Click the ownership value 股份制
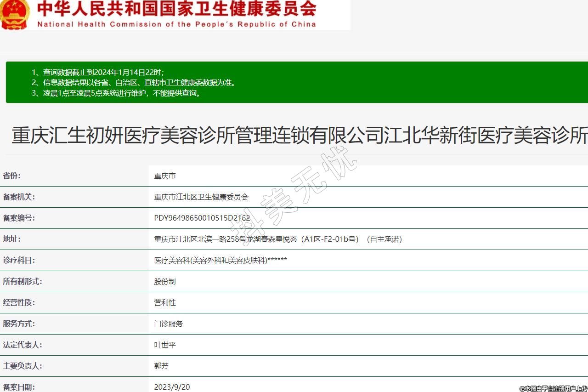 pos(165,282)
